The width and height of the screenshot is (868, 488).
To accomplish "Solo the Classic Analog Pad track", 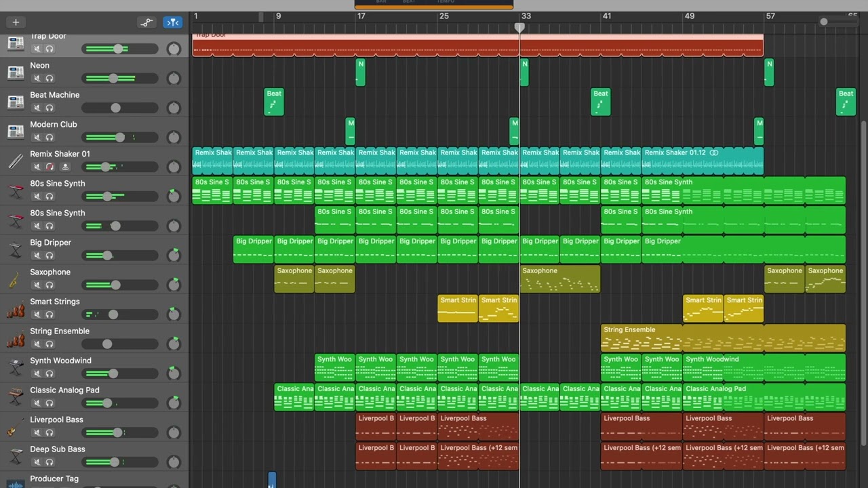I will [x=50, y=403].
